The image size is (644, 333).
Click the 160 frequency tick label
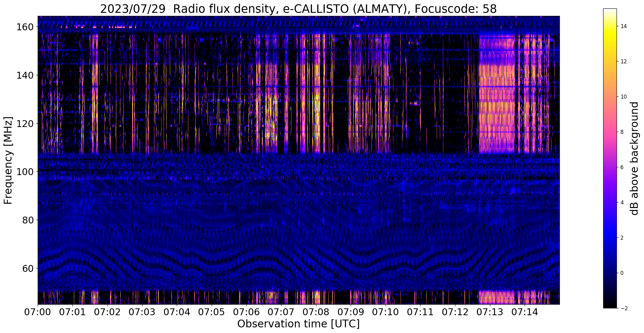pos(25,27)
